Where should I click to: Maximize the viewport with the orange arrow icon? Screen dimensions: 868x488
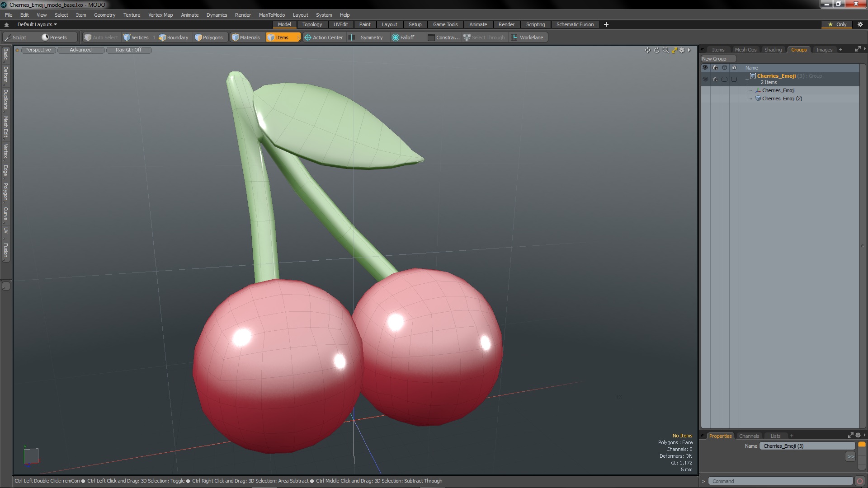(x=674, y=50)
